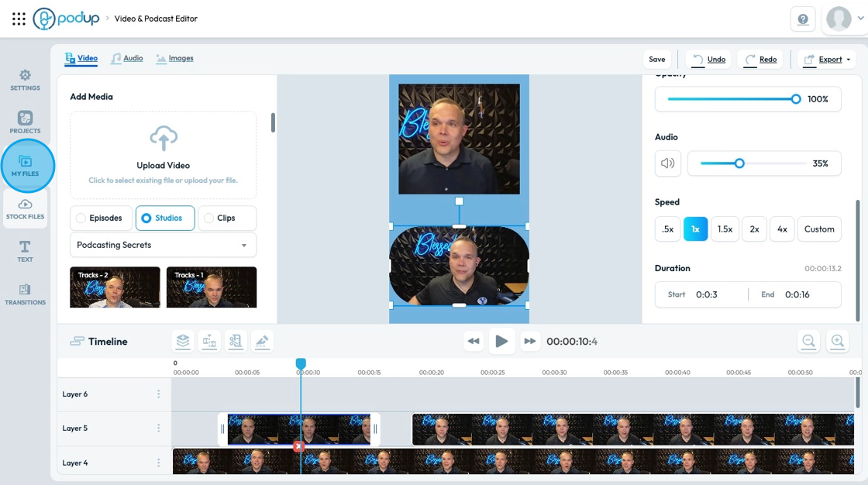Set speed to 1.5x
This screenshot has height=485, width=868.
pos(725,229)
